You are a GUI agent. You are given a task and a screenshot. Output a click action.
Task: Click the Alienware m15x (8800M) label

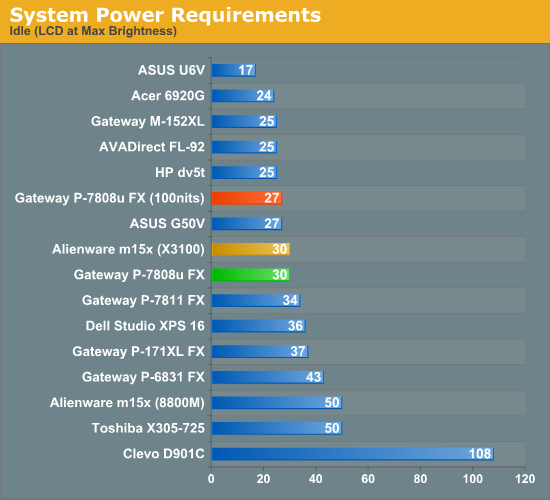click(x=127, y=403)
